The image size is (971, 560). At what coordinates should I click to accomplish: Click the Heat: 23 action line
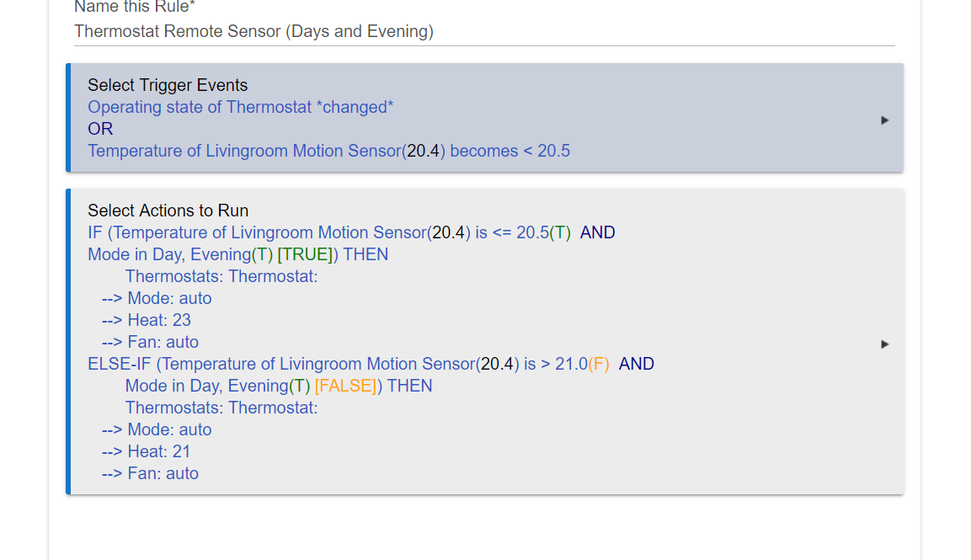tap(147, 320)
